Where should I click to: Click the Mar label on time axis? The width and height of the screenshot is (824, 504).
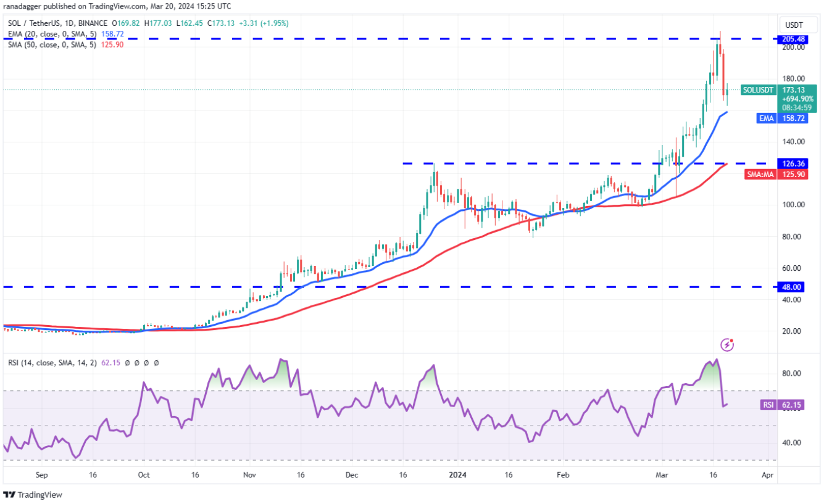pyautogui.click(x=662, y=476)
